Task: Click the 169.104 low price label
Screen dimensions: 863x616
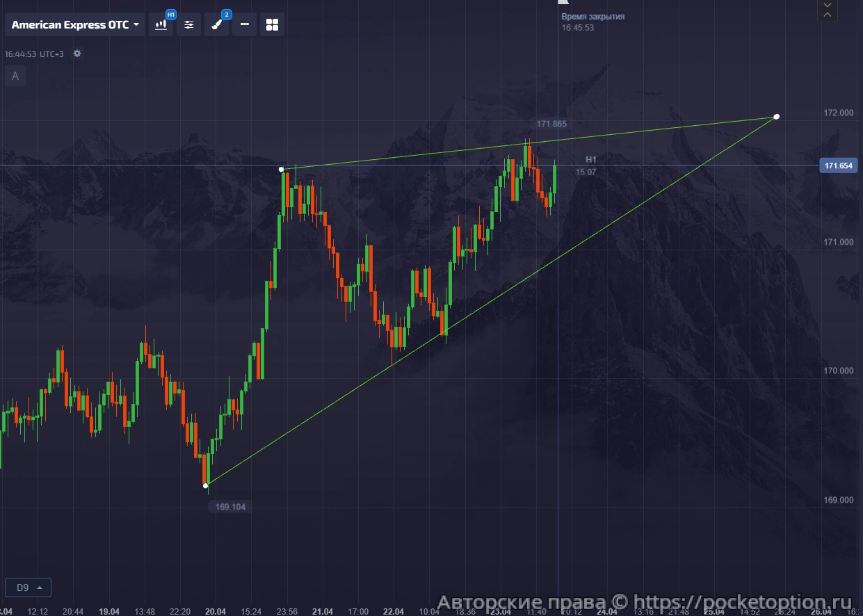Action: pos(230,507)
